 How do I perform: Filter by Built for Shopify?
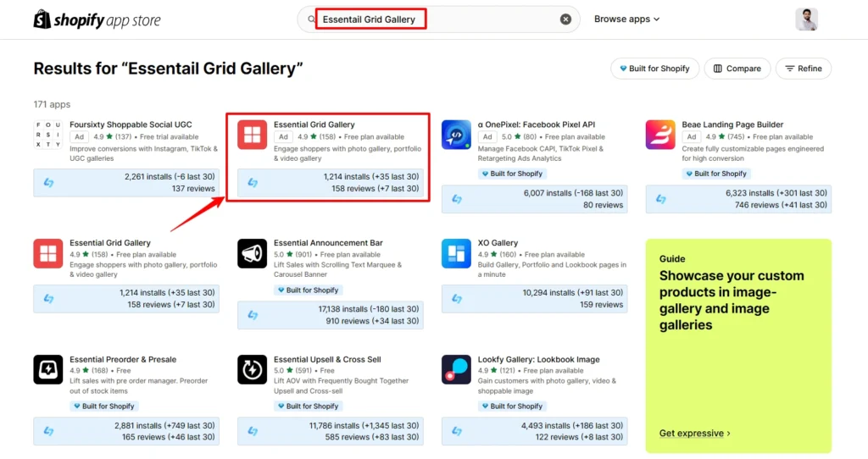654,69
